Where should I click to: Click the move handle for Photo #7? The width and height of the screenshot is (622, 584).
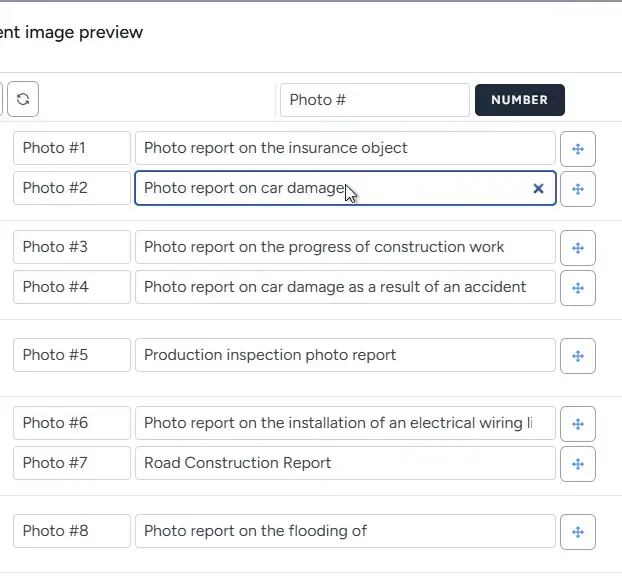[x=578, y=464]
